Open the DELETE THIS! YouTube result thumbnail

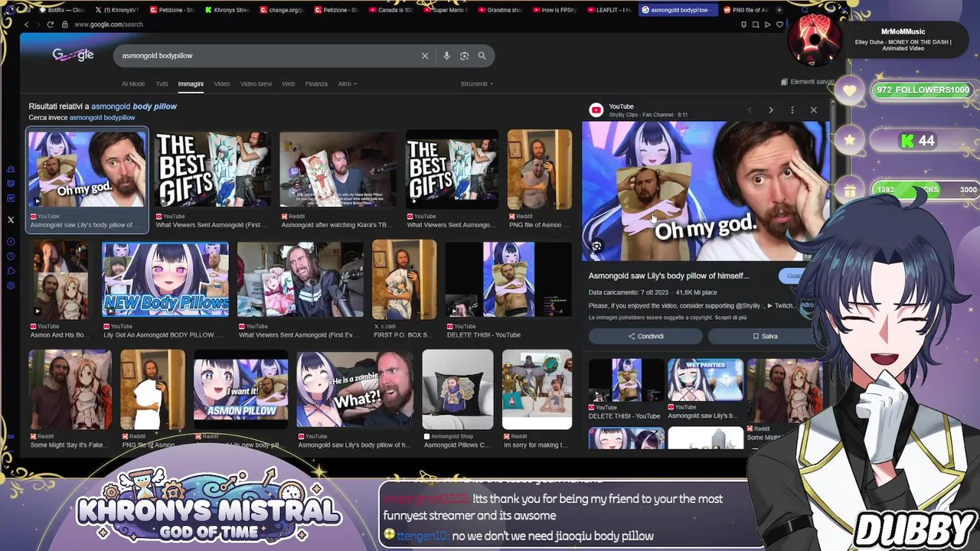(508, 280)
